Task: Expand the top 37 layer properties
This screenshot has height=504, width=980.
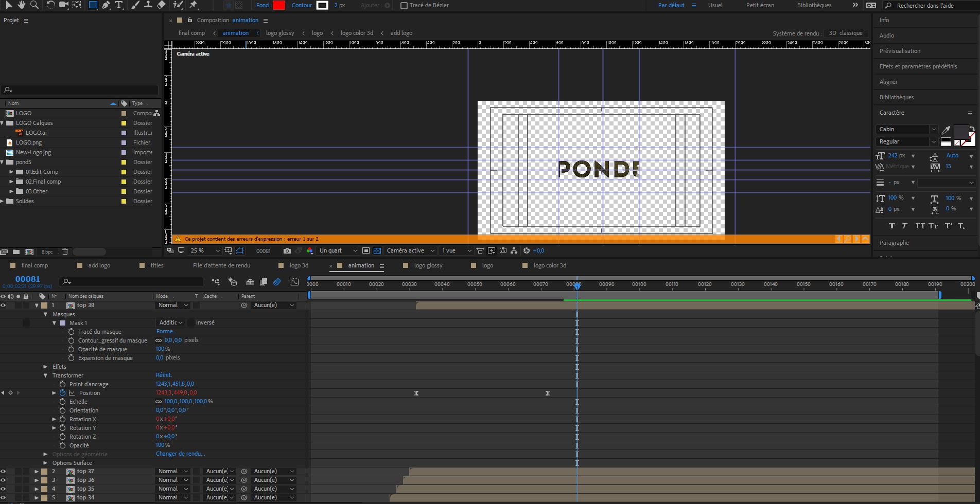Action: coord(37,472)
